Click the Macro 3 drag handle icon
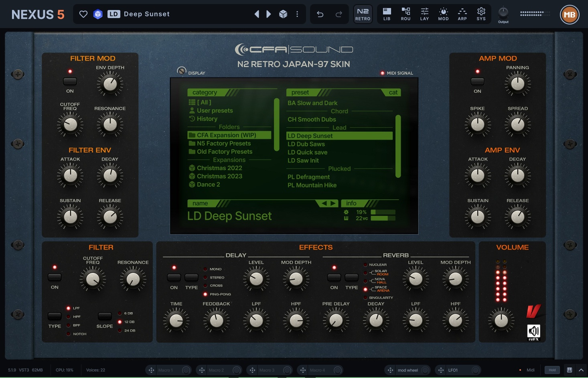This screenshot has width=588, height=378. [252, 370]
